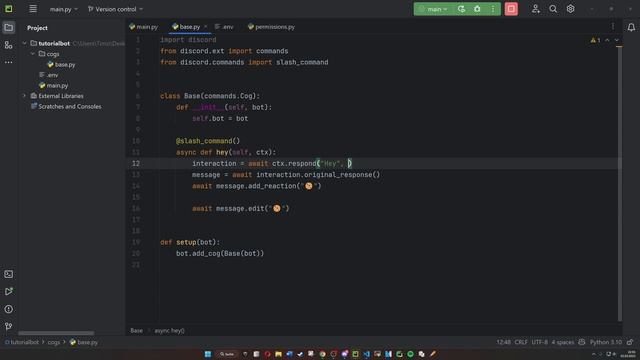Toggle the Project tool window icon
The image size is (640, 360).
9,28
